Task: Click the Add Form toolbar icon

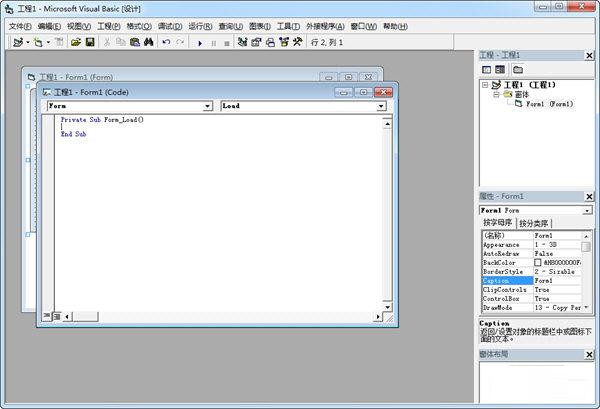Action: (x=38, y=42)
